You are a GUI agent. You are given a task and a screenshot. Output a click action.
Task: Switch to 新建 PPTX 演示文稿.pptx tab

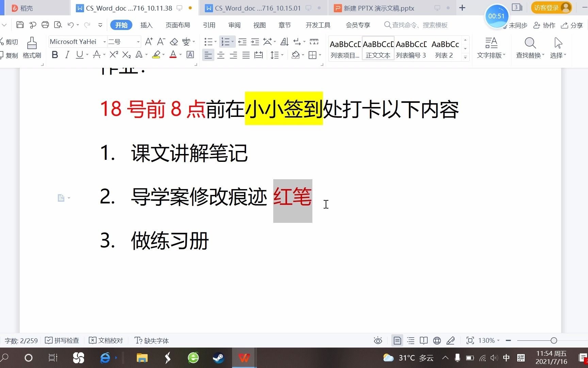click(379, 8)
